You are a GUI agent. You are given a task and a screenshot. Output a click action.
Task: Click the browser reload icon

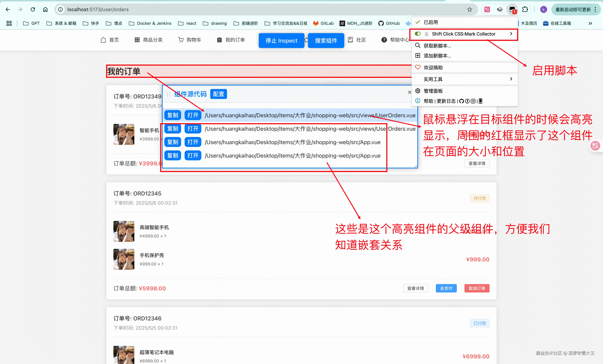click(33, 10)
